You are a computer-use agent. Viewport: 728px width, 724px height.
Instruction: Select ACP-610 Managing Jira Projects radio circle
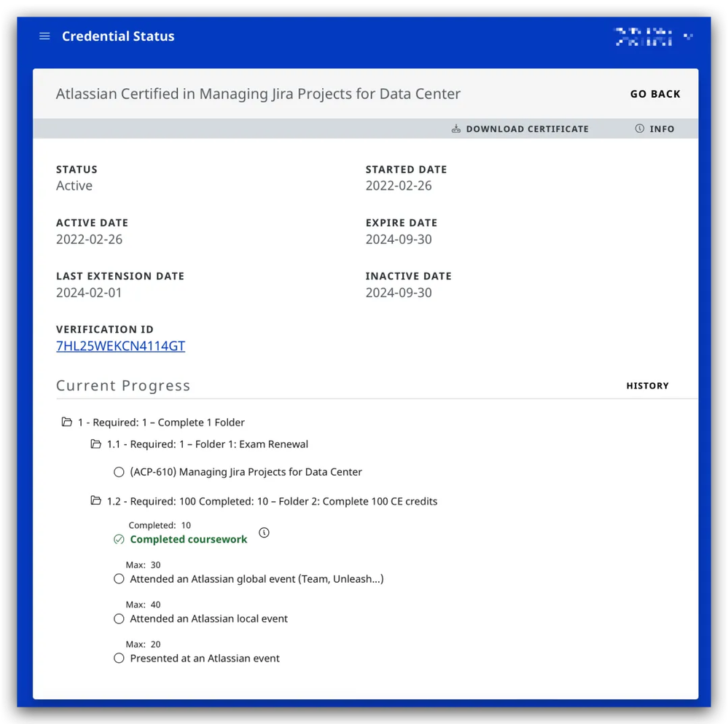point(119,472)
